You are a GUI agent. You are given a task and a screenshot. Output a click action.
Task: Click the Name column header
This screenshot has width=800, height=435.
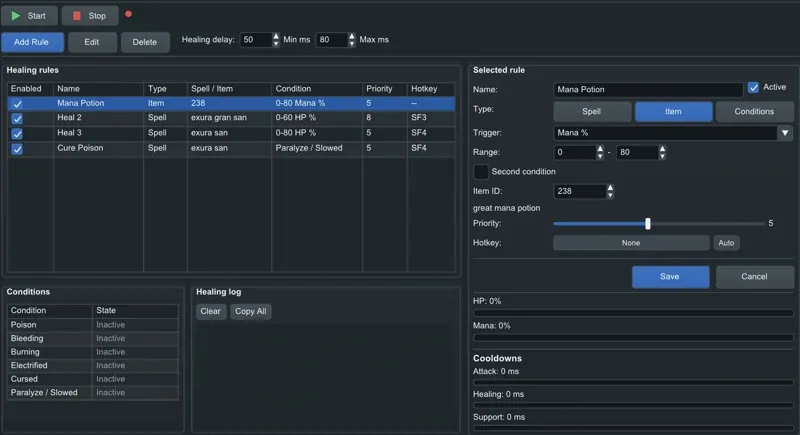coord(98,89)
